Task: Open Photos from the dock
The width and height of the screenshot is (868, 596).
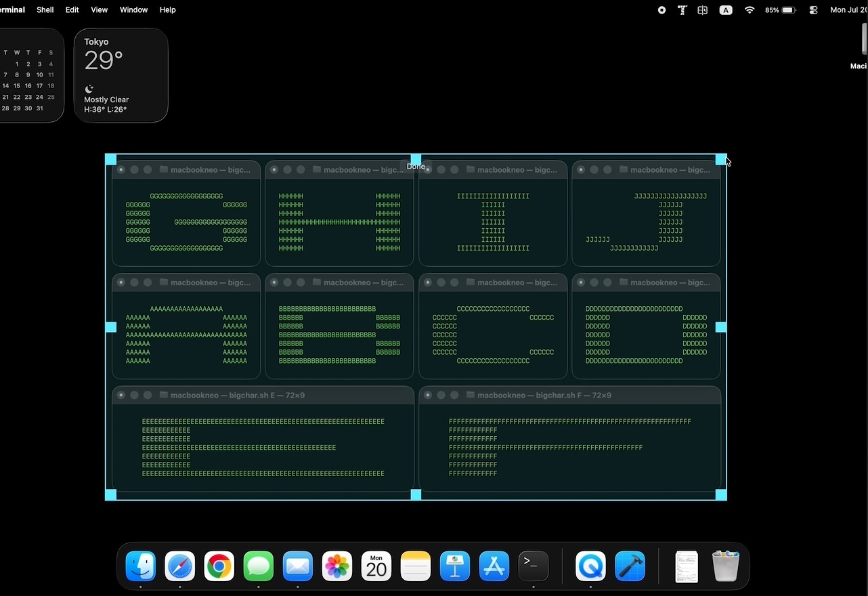Action: [x=337, y=566]
